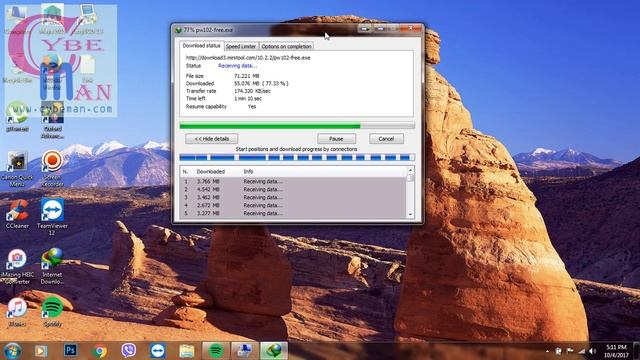Click the downloaded value 55.076 MB (77.33 %)
The height and width of the screenshot is (360, 640).
[x=261, y=83]
